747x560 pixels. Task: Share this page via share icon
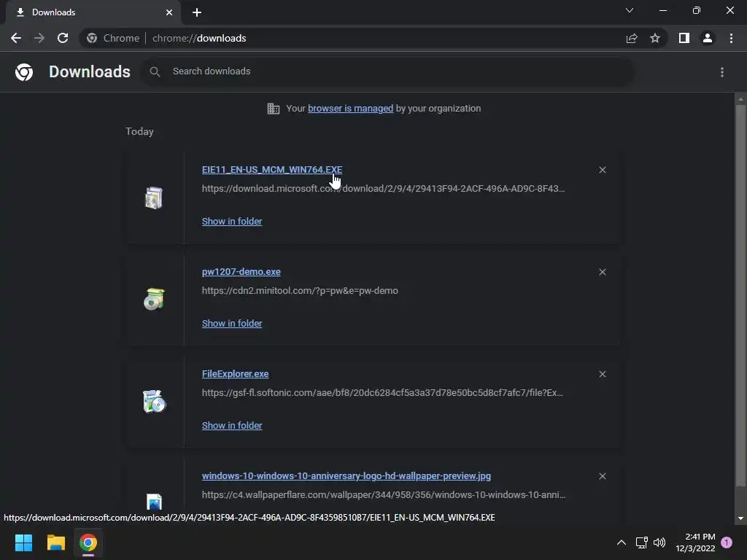[x=632, y=38]
